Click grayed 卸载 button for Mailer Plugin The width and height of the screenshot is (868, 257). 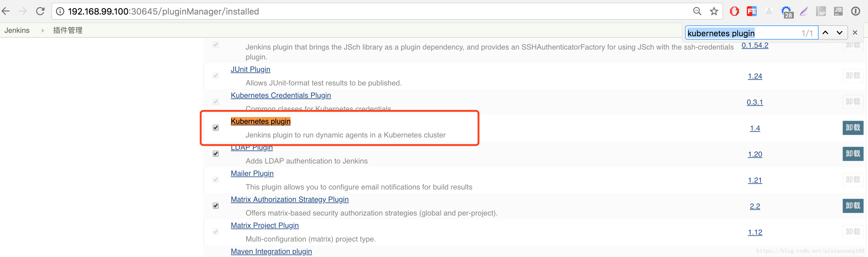(853, 180)
